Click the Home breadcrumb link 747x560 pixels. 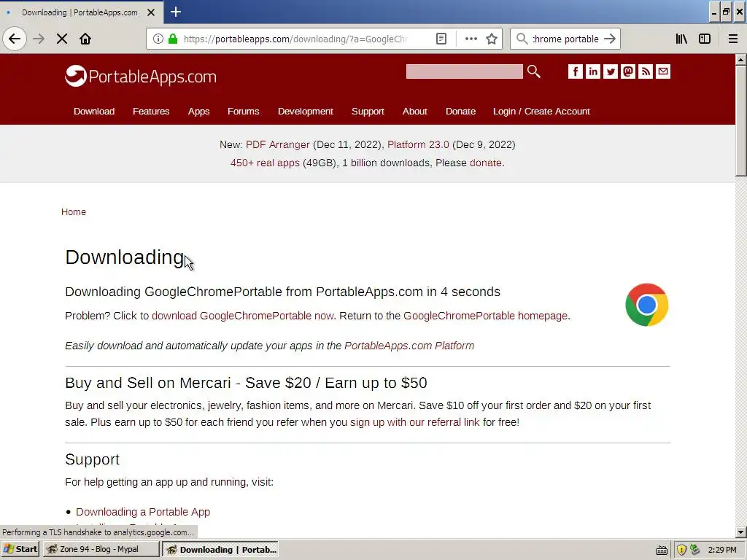click(74, 211)
